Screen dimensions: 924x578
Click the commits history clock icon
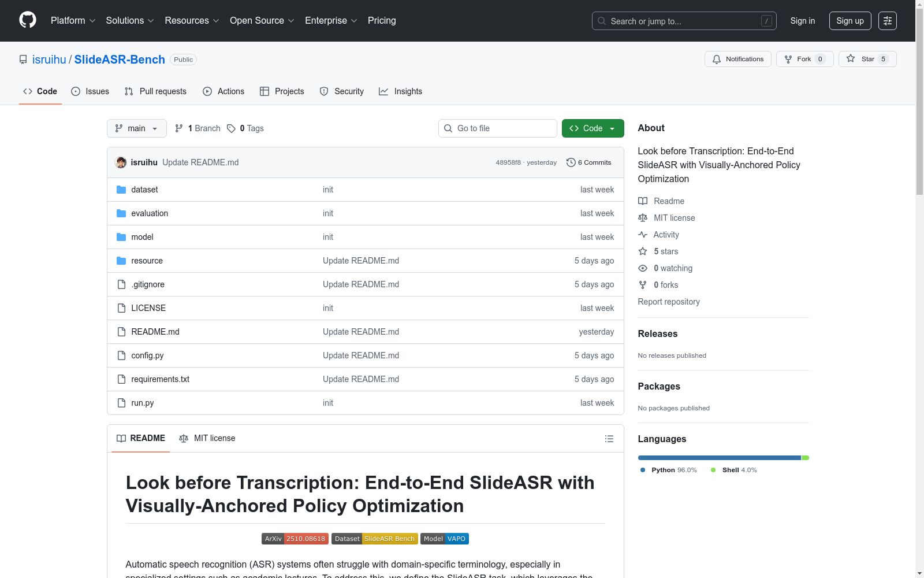click(571, 162)
